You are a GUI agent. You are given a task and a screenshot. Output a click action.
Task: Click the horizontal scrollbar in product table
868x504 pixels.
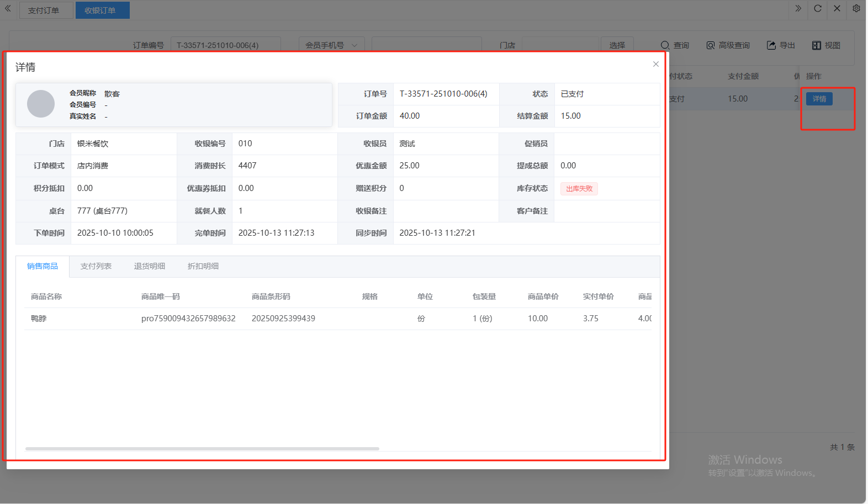tap(202, 449)
